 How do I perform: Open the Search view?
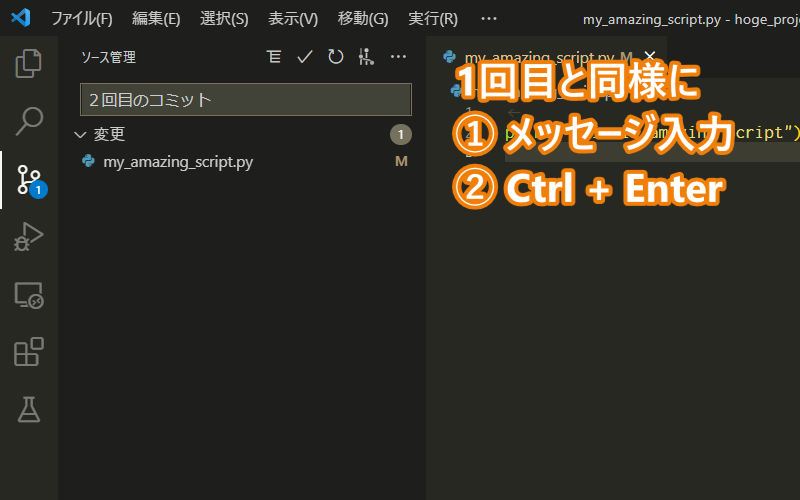[29, 121]
